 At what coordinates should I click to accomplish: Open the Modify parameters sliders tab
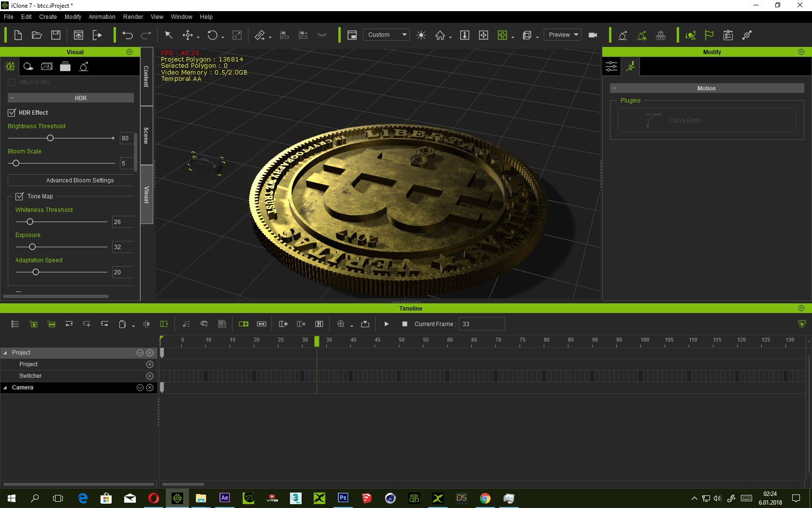tap(611, 66)
